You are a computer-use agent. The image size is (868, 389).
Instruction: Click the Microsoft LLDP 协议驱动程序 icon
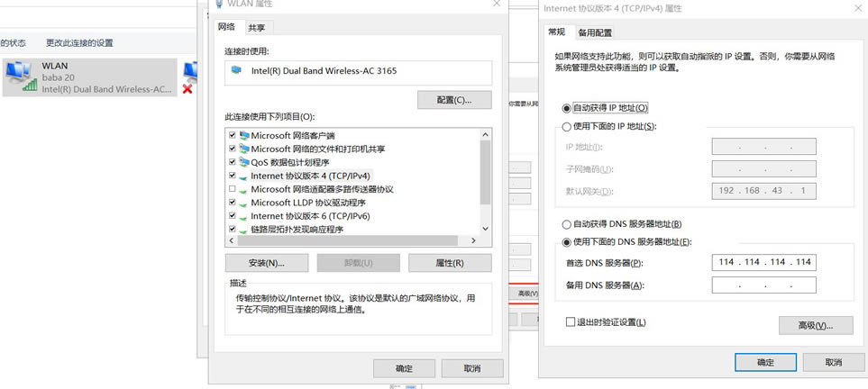coord(244,204)
